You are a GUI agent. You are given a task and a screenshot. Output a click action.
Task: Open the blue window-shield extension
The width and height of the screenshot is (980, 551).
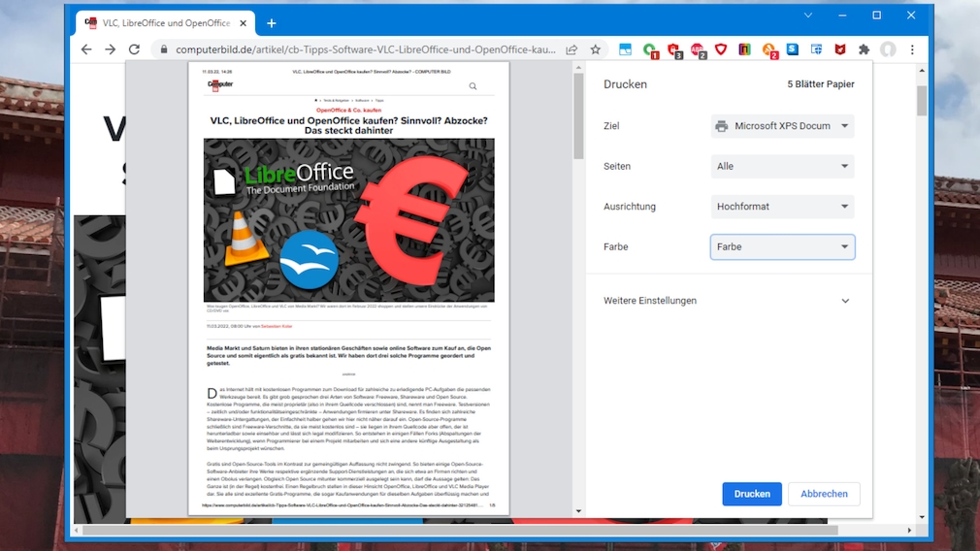tap(816, 49)
